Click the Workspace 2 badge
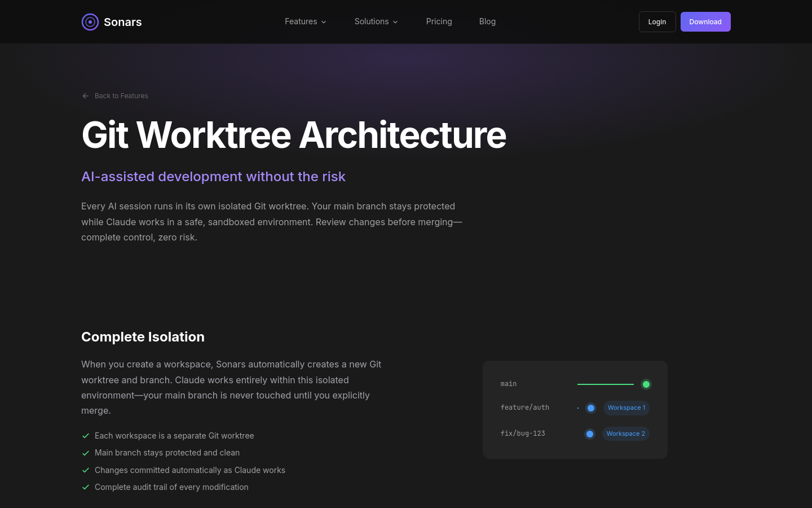This screenshot has width=812, height=508. pos(626,433)
